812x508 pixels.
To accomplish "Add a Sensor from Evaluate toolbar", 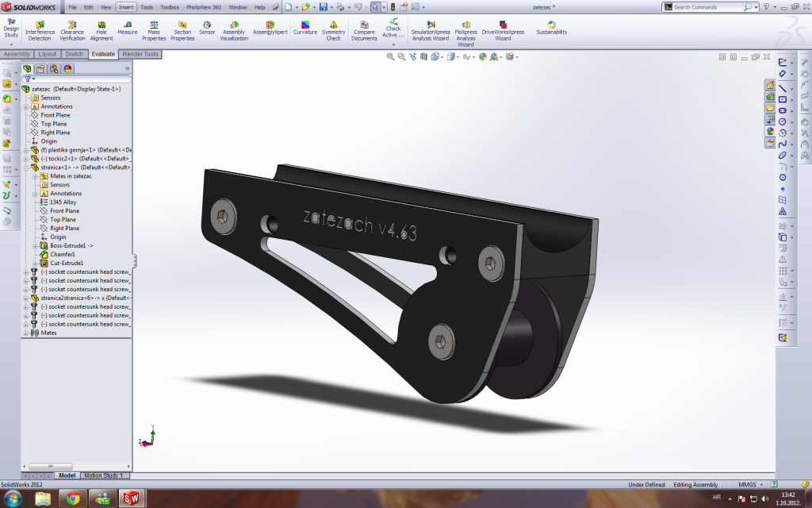I will pyautogui.click(x=207, y=28).
